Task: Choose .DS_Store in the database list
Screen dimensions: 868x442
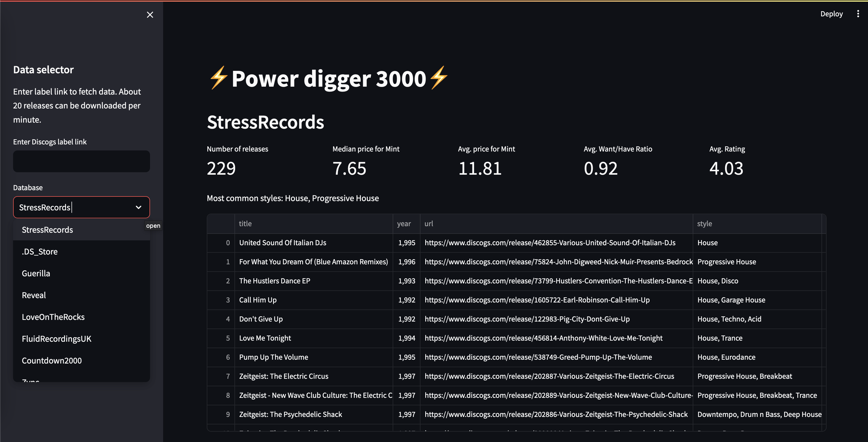Action: 40,252
